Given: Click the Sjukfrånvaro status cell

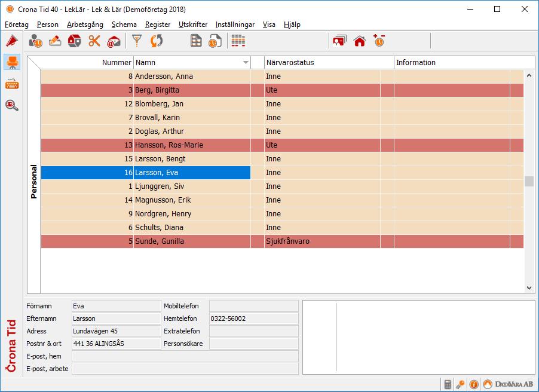Looking at the screenshot, I should [322, 241].
